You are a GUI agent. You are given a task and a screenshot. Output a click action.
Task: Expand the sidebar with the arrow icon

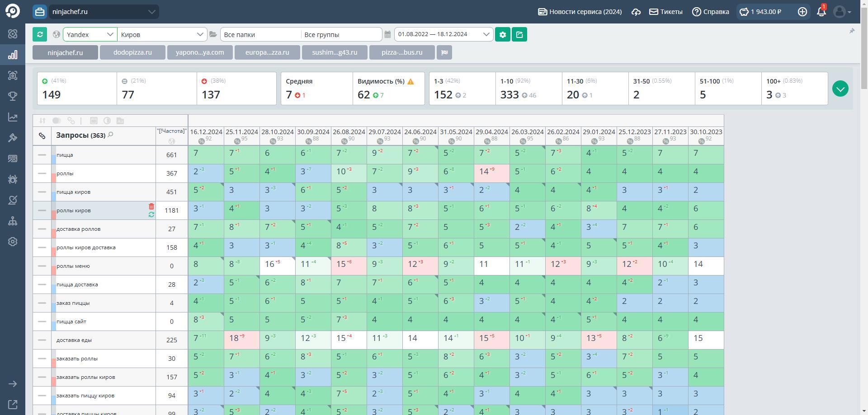[x=13, y=384]
